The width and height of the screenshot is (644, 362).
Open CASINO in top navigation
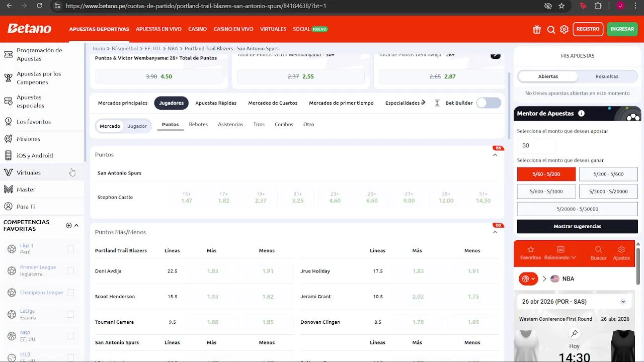(x=197, y=29)
